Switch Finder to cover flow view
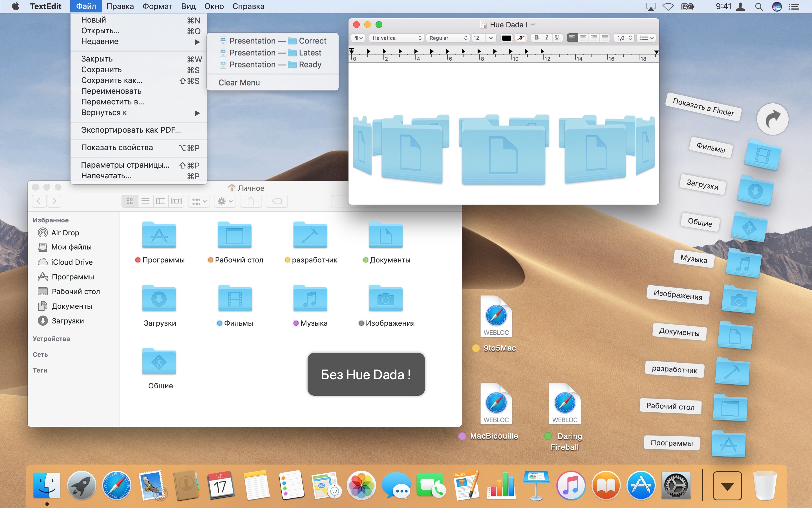Image resolution: width=812 pixels, height=508 pixels. [176, 201]
